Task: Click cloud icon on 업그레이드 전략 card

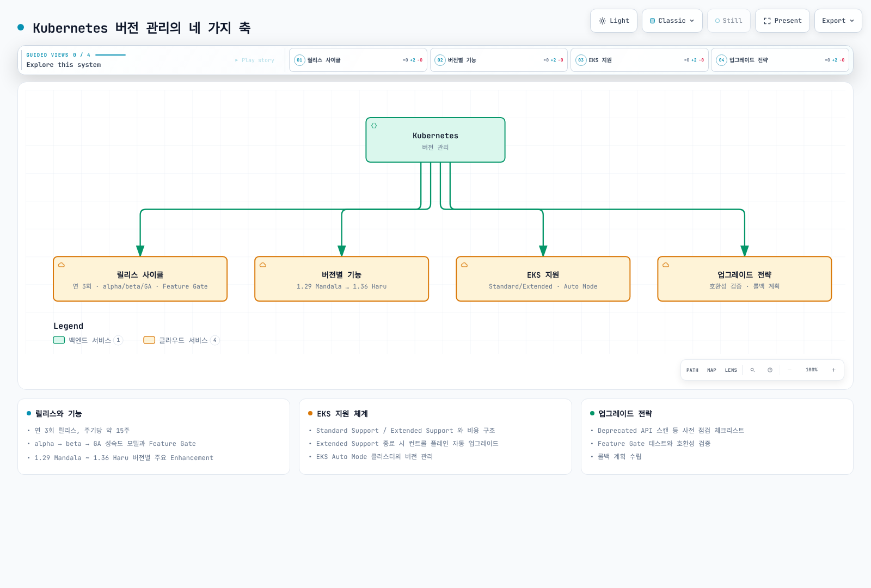Action: point(666,265)
